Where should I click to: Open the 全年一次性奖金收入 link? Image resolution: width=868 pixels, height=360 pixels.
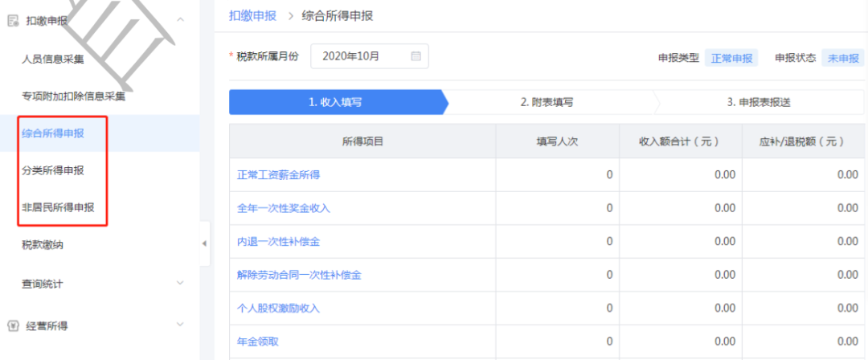pyautogui.click(x=284, y=208)
